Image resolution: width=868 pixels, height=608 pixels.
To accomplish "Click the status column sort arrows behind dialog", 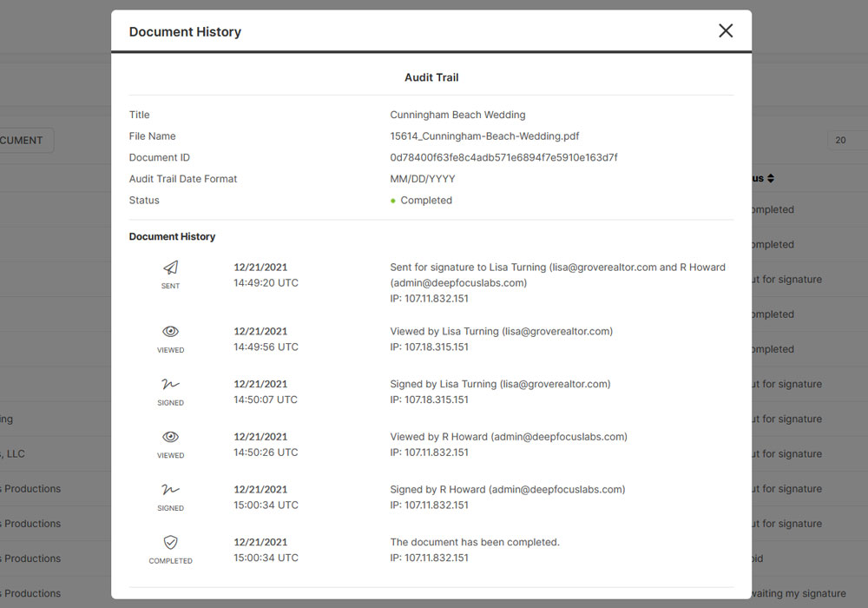I will click(771, 178).
